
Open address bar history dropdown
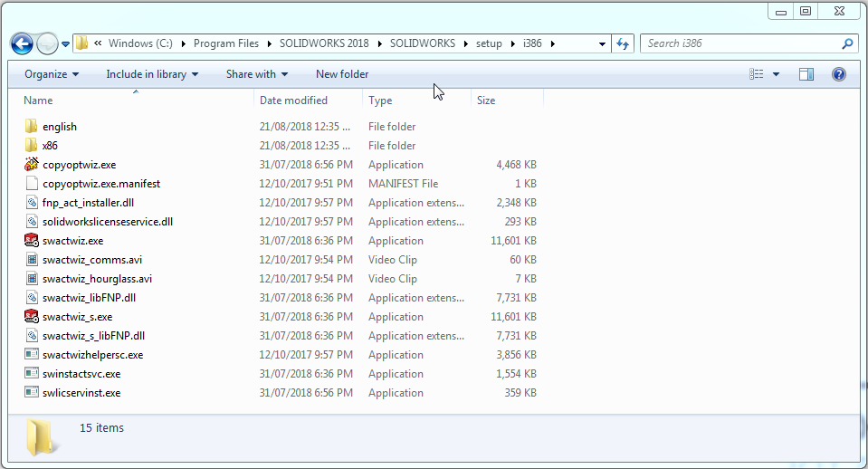(x=602, y=43)
